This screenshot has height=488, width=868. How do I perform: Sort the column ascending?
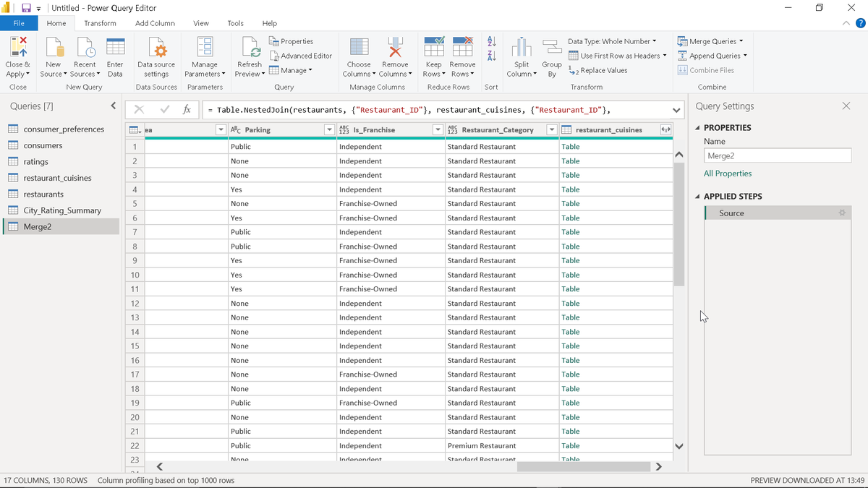click(x=492, y=41)
